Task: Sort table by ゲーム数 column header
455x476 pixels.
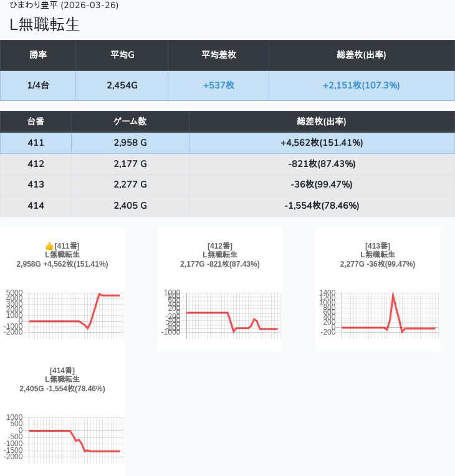Action: [130, 121]
